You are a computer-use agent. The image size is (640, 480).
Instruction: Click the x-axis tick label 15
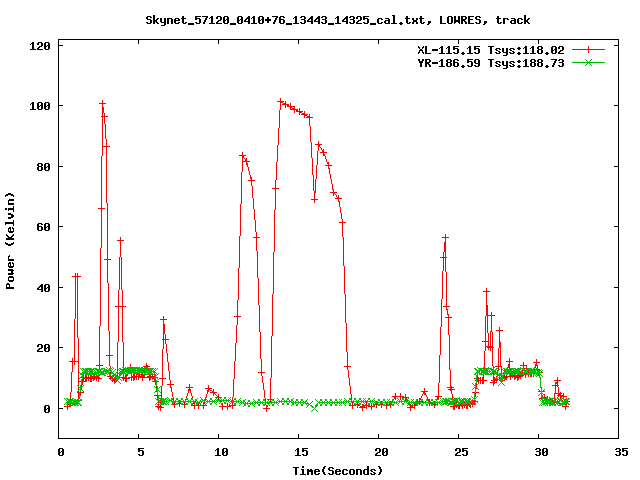point(301,452)
